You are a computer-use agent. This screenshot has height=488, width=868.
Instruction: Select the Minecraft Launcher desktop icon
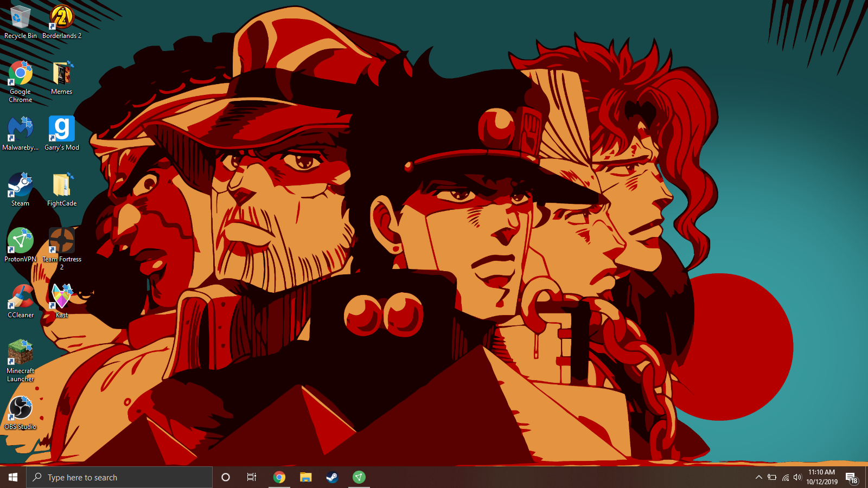tap(21, 361)
